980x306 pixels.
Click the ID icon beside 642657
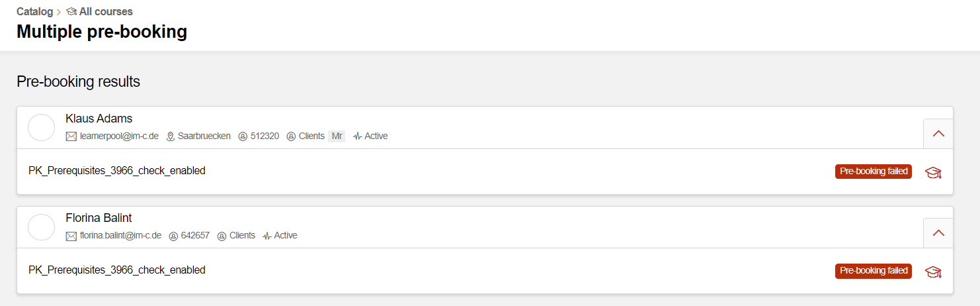pos(174,236)
